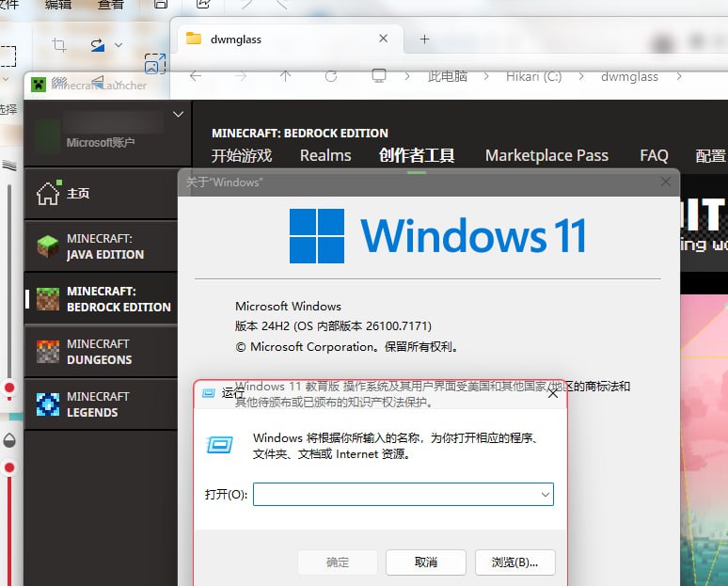728x586 pixels.
Task: Go to launcher home page (主页)
Action: click(101, 193)
